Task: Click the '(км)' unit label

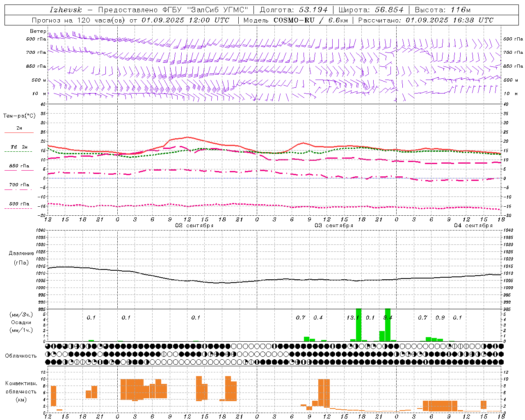Action: (21, 399)
